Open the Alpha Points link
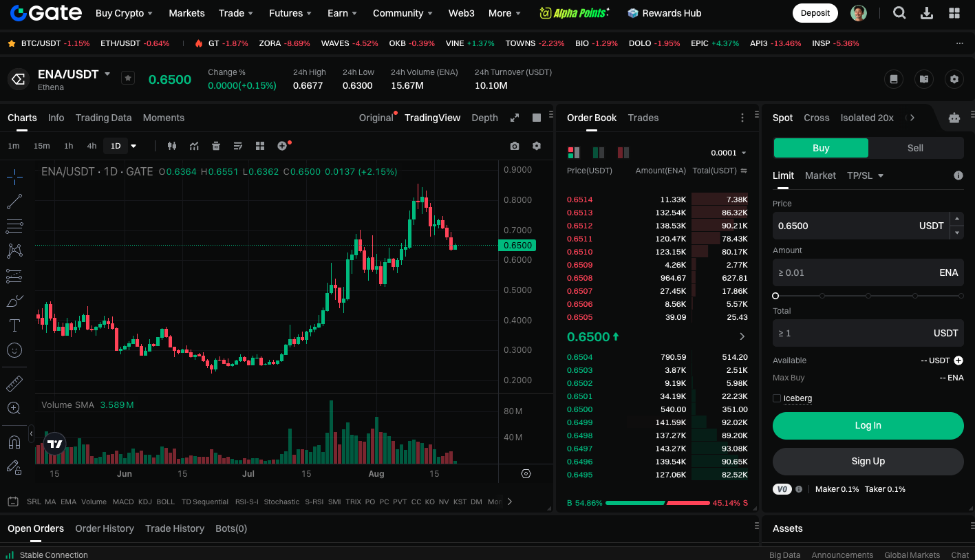The image size is (975, 560). click(574, 13)
